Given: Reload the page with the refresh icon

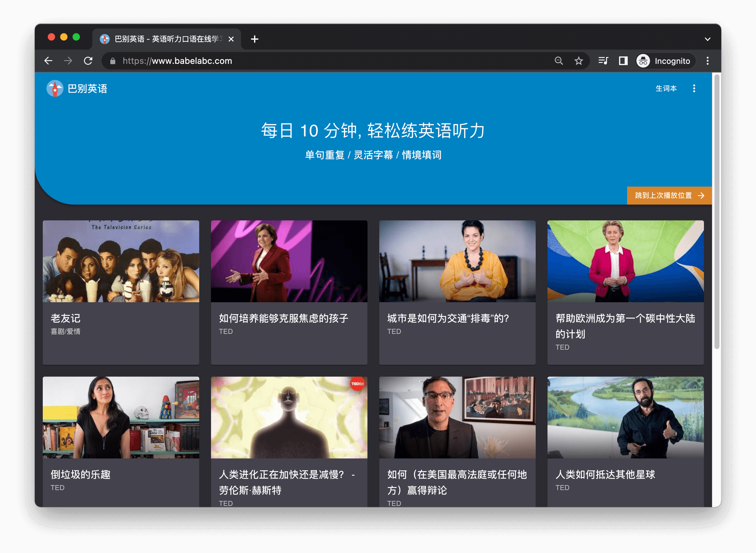Looking at the screenshot, I should pos(88,61).
